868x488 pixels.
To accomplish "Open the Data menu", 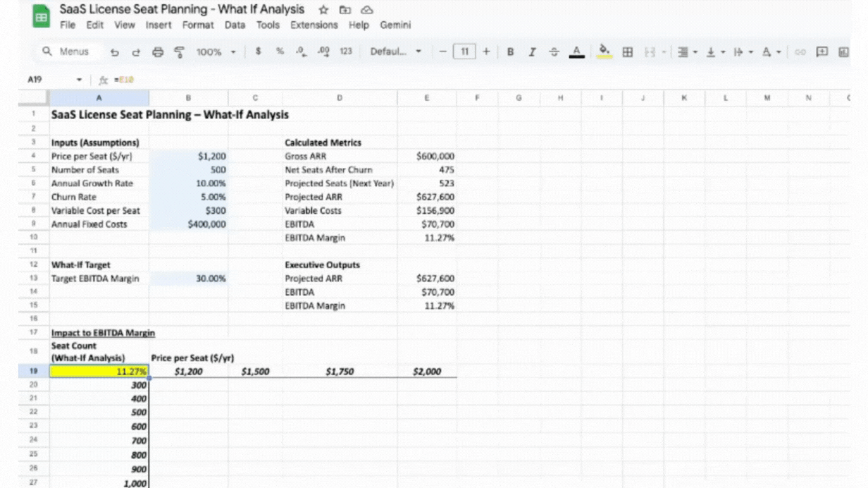I will [235, 25].
